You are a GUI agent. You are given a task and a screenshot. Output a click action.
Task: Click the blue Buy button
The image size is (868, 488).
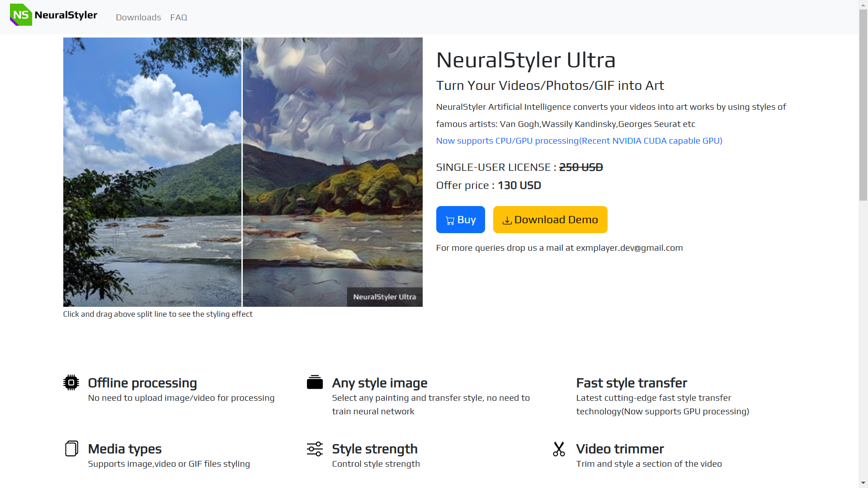[460, 220]
